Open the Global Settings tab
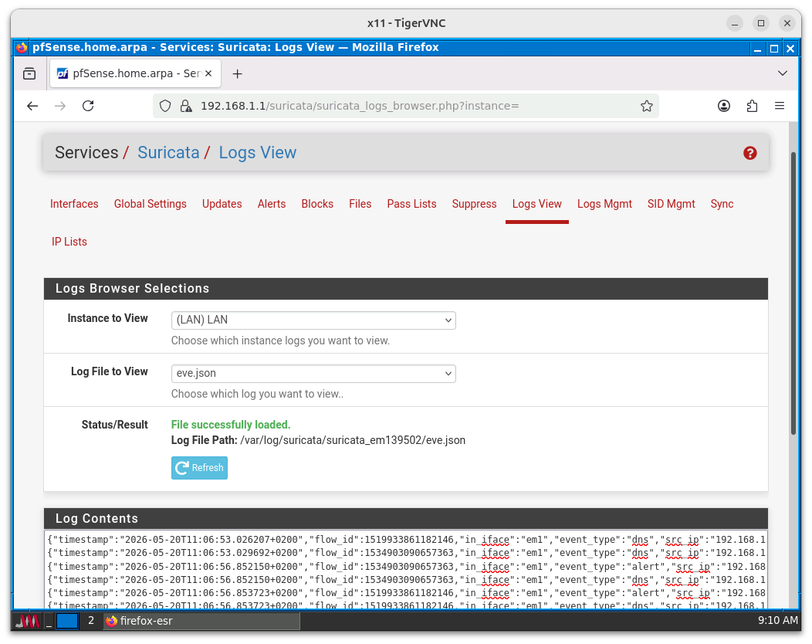812x644 pixels. (151, 204)
